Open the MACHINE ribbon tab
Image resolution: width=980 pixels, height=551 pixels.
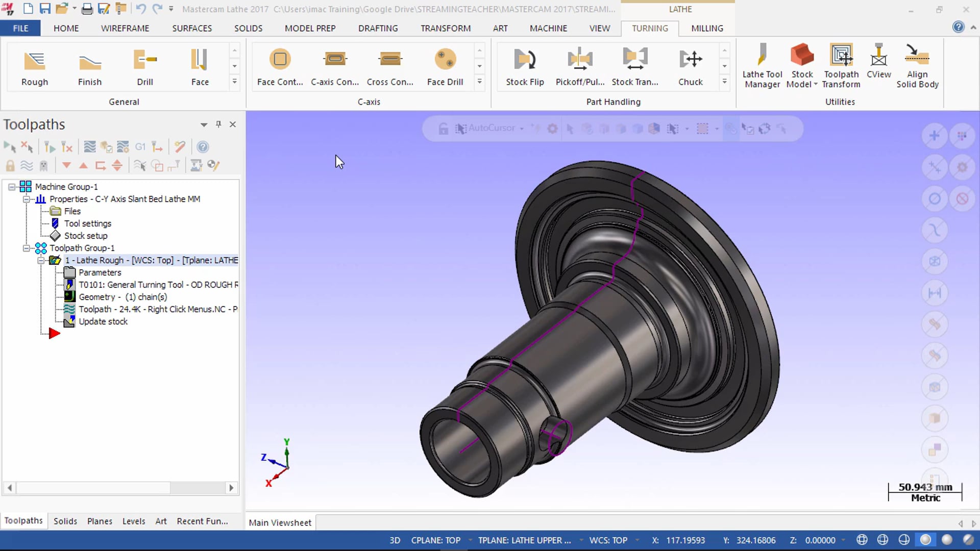click(548, 28)
